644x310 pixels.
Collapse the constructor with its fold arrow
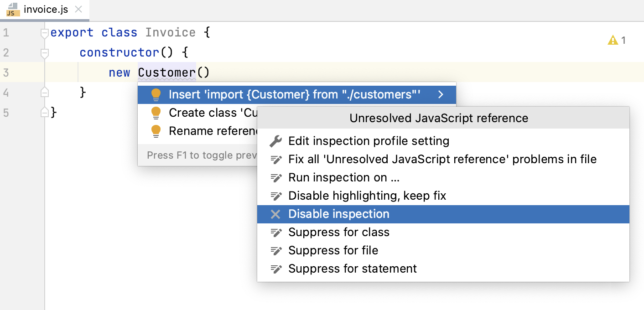(44, 53)
